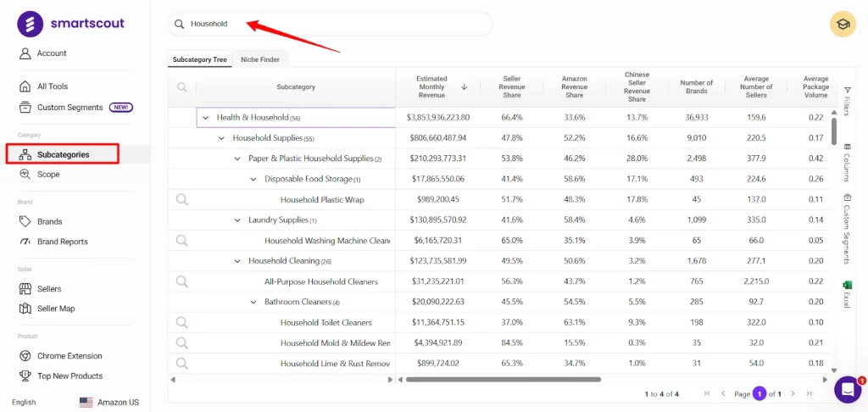868x412 pixels.
Task: Click into the Household search field
Action: [330, 25]
